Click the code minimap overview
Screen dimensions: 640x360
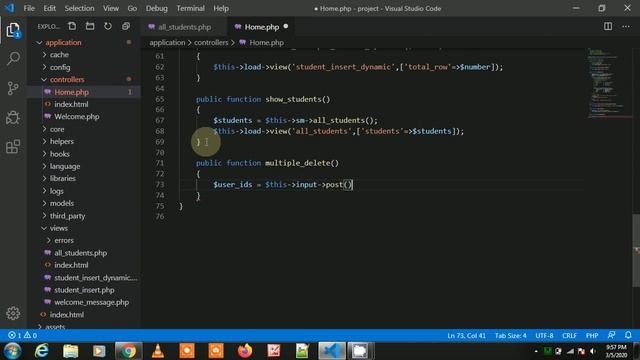click(x=609, y=83)
